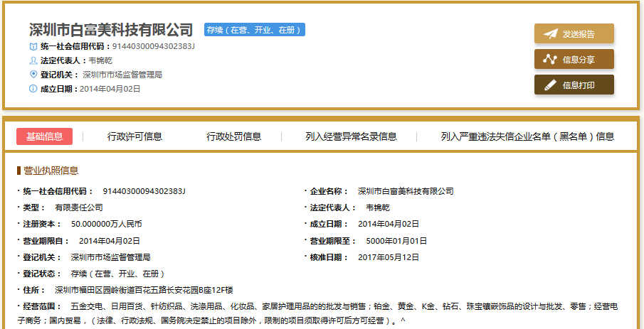The width and height of the screenshot is (644, 329).
Task: Click the paper plane icon on 发送报告
Action: pos(550,34)
